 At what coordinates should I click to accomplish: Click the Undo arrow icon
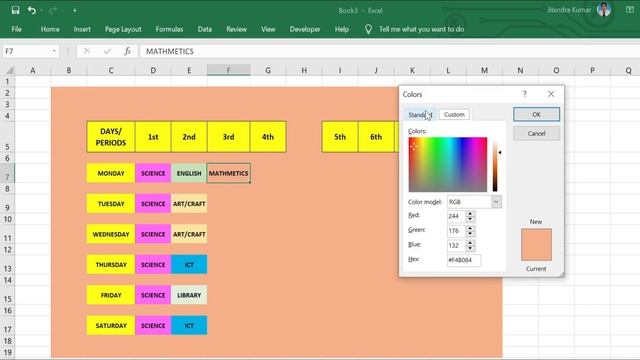32,10
